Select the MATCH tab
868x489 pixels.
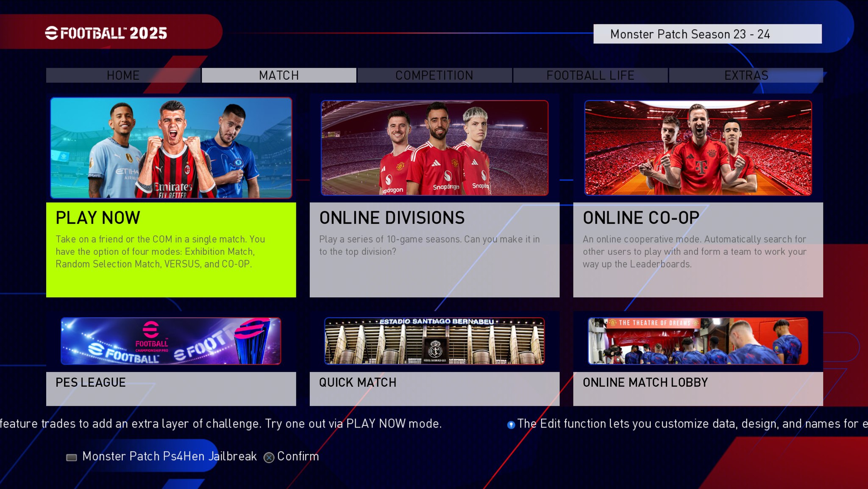[x=279, y=75]
